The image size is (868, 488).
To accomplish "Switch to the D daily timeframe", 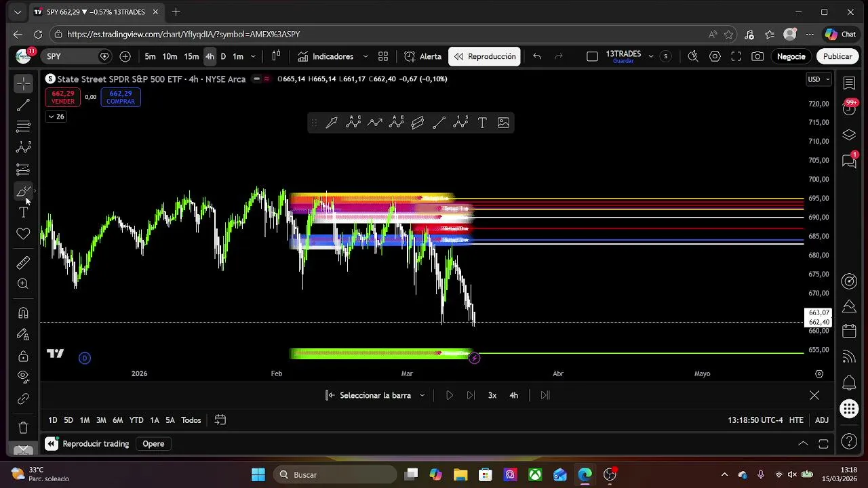I will coord(223,56).
